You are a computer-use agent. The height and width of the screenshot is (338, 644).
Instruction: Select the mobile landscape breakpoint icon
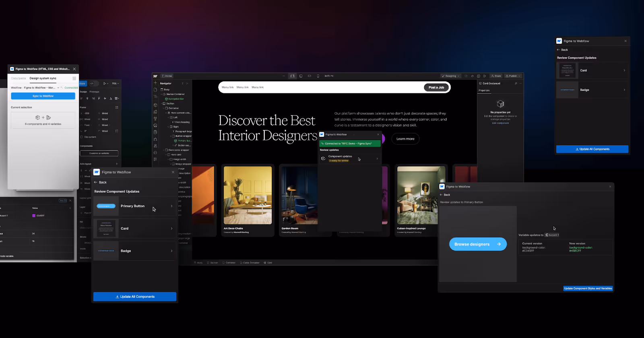click(x=310, y=76)
